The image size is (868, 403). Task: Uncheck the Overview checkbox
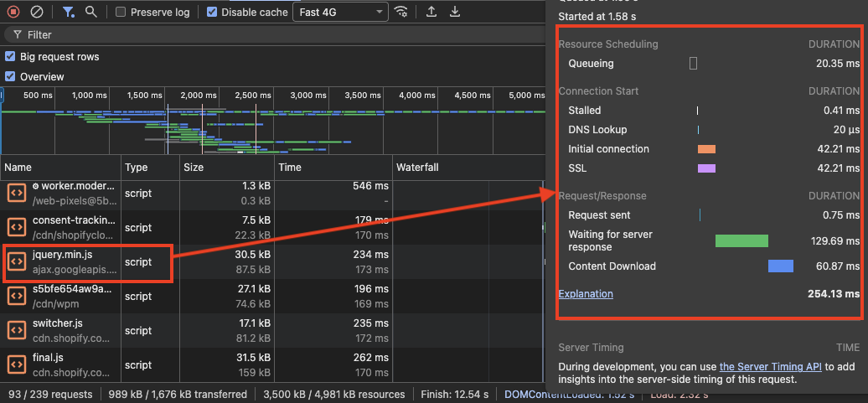pos(10,76)
